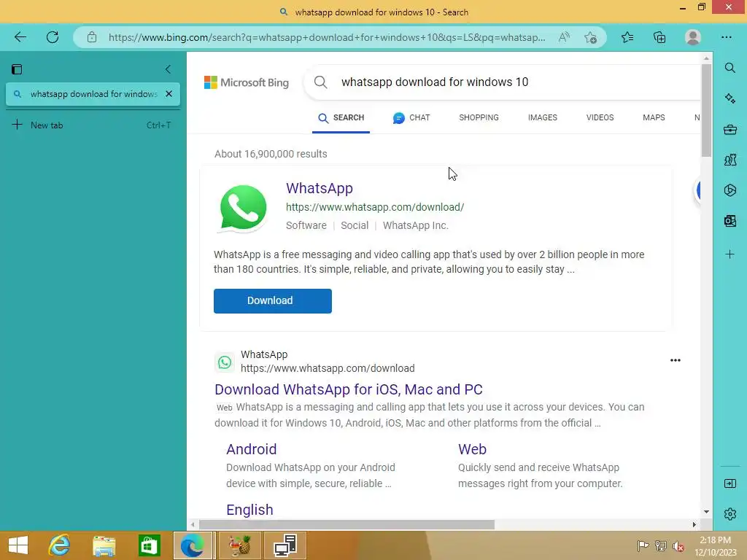Click the address bar URL
The height and width of the screenshot is (560, 747).
coord(326,37)
